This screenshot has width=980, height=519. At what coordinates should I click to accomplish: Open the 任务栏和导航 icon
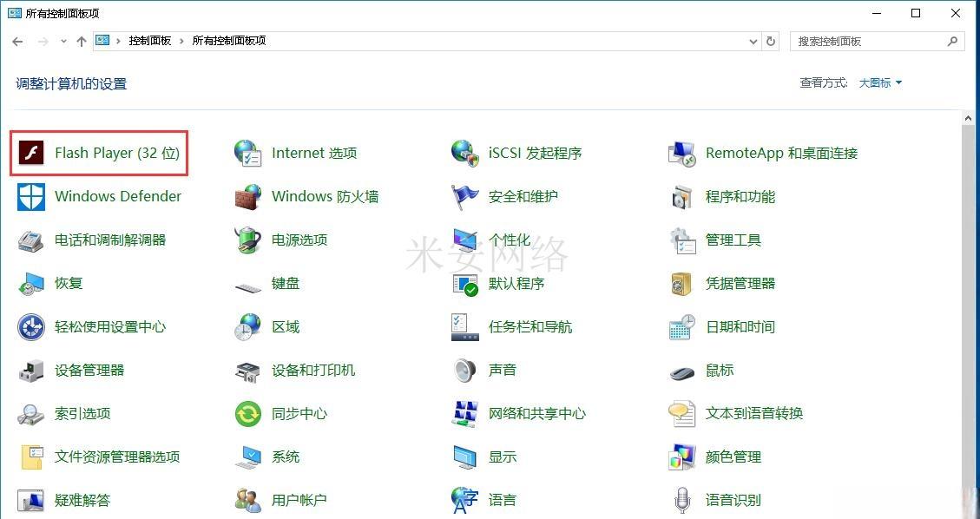tap(465, 326)
